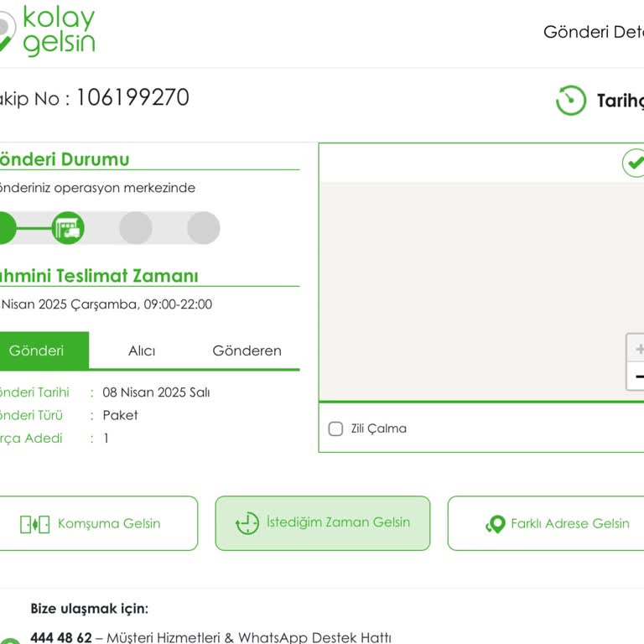Viewport: 644px width, 644px height.
Task: Click the Farklı Adrese Gelsin location pin icon
Action: tap(496, 524)
